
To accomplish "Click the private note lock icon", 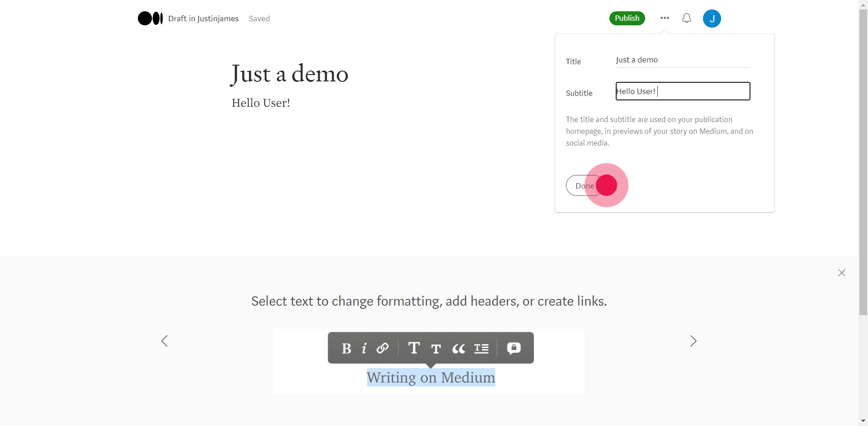I will pos(514,348).
